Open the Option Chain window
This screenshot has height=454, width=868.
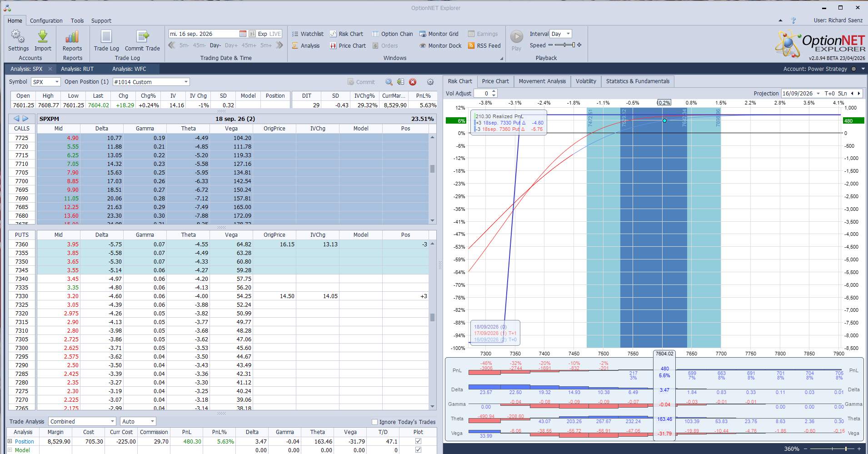[393, 34]
